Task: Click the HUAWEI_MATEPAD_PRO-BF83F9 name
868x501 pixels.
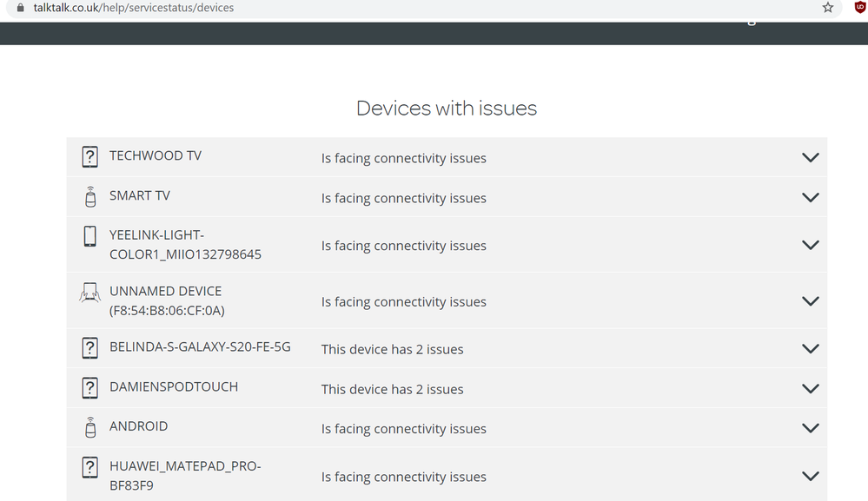Action: pyautogui.click(x=185, y=476)
